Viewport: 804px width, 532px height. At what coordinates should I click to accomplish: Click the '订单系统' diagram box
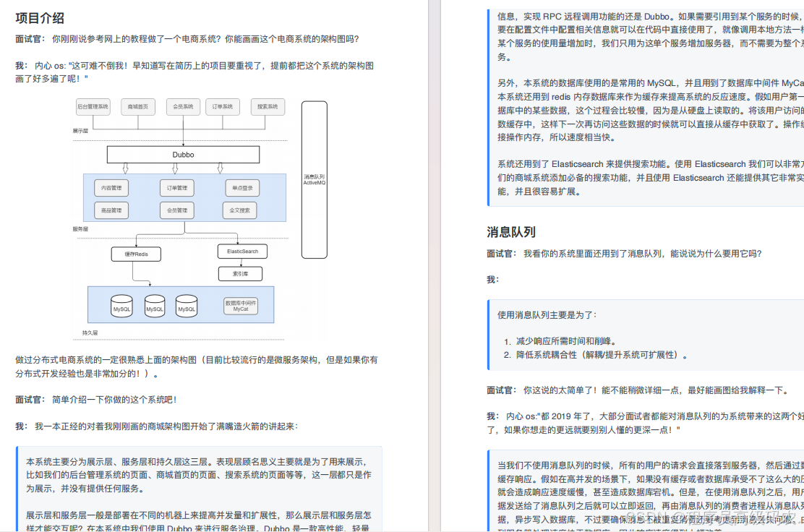point(223,106)
